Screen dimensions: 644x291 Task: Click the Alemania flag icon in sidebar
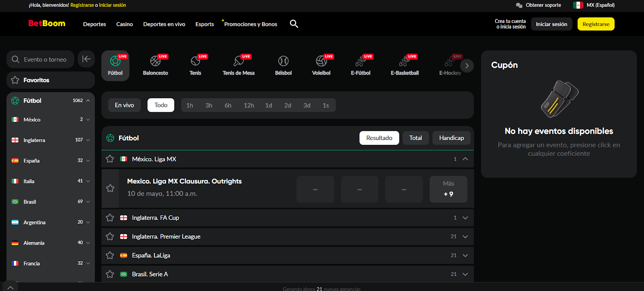pos(15,243)
